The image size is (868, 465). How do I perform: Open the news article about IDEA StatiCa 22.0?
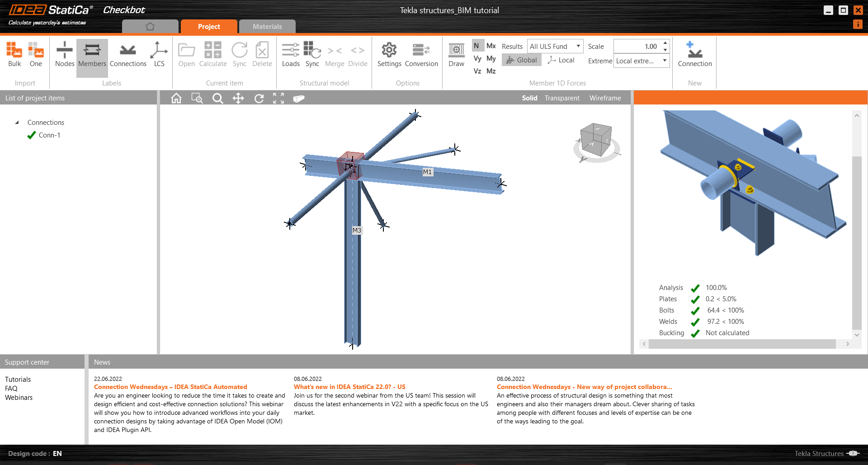point(349,387)
